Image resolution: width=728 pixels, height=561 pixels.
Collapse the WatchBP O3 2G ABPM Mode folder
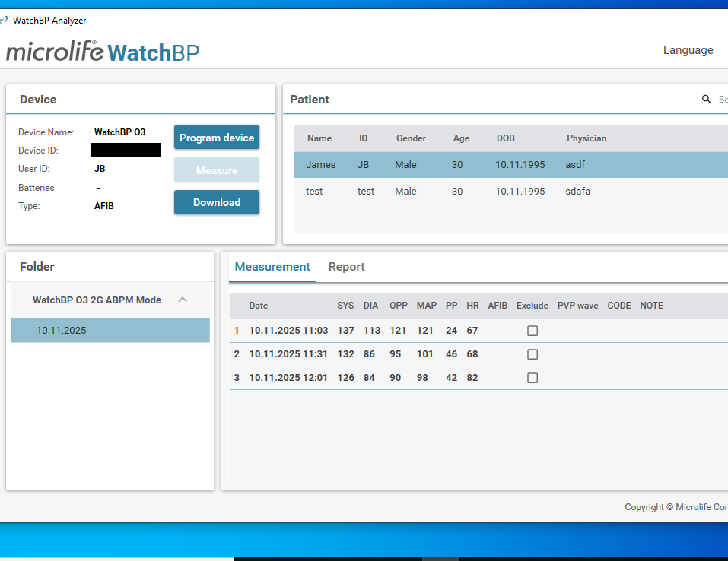[183, 300]
